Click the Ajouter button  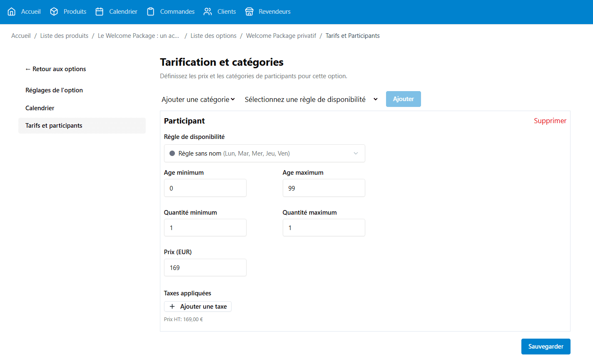tap(403, 99)
